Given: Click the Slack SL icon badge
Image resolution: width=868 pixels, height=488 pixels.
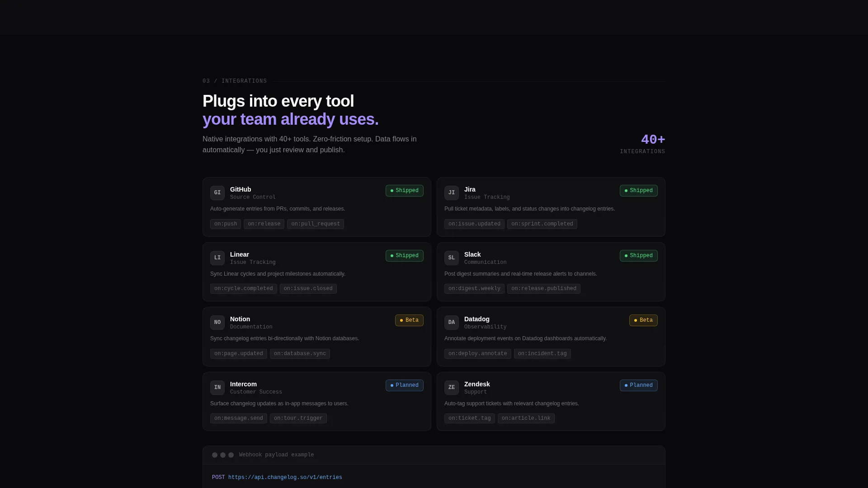Looking at the screenshot, I should pos(452,258).
